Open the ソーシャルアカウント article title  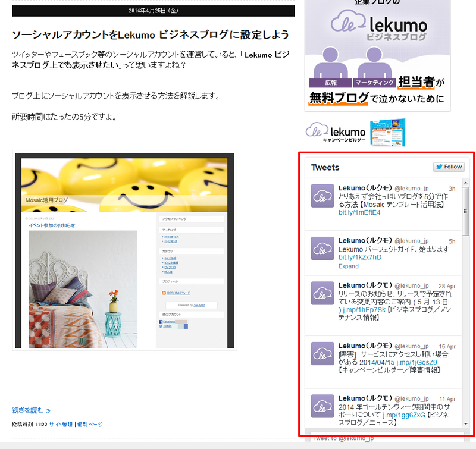click(151, 34)
